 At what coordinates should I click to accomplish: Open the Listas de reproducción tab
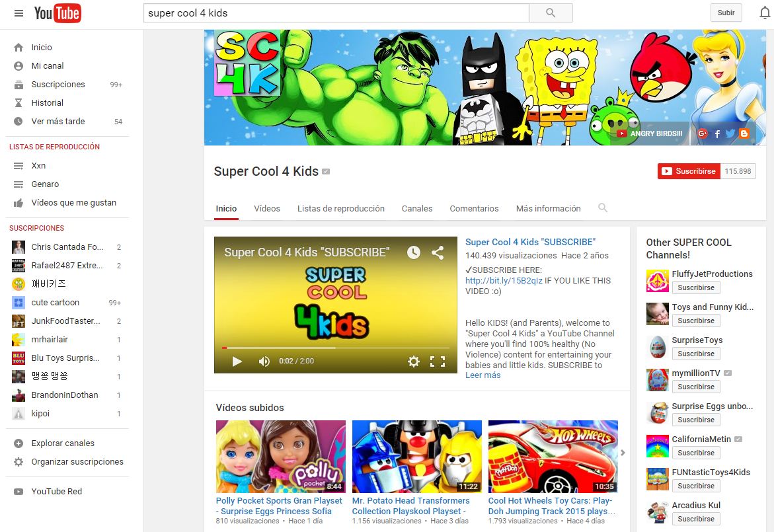pos(340,209)
